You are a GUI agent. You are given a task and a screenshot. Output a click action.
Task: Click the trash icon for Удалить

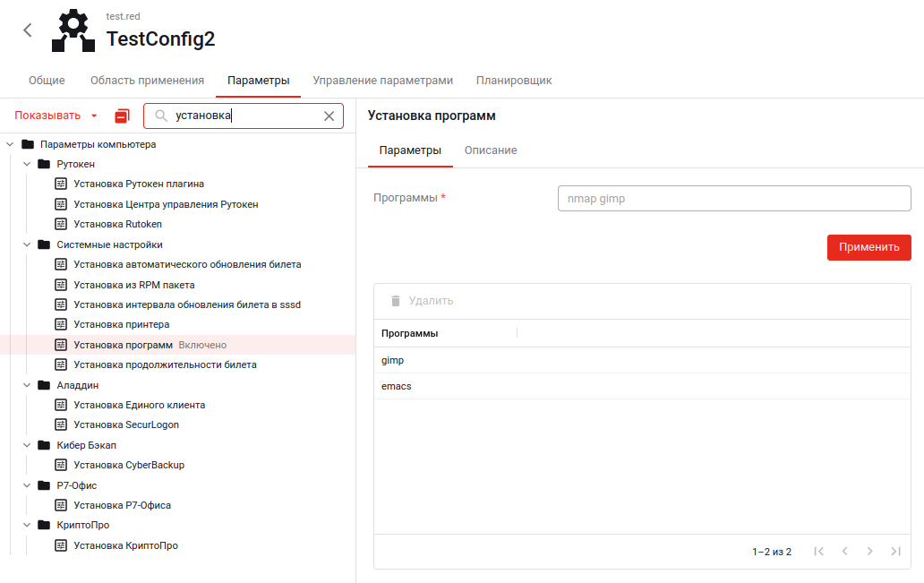(x=396, y=301)
